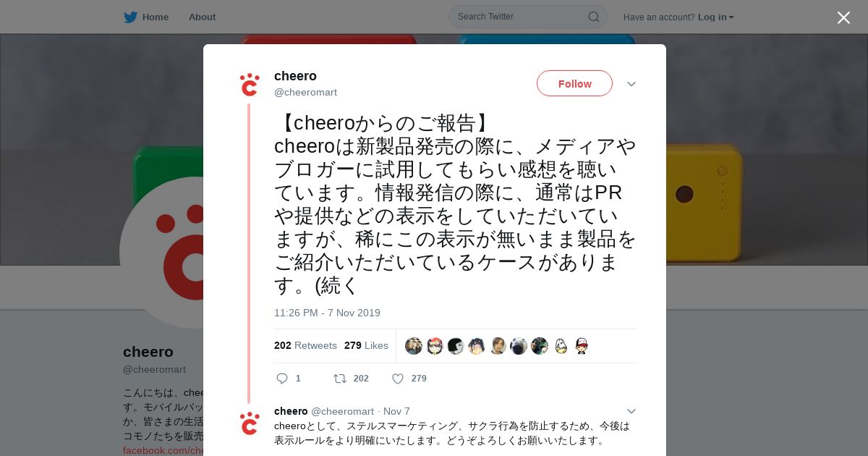
Task: Click cheero avatar in reply tweet
Action: (x=250, y=423)
